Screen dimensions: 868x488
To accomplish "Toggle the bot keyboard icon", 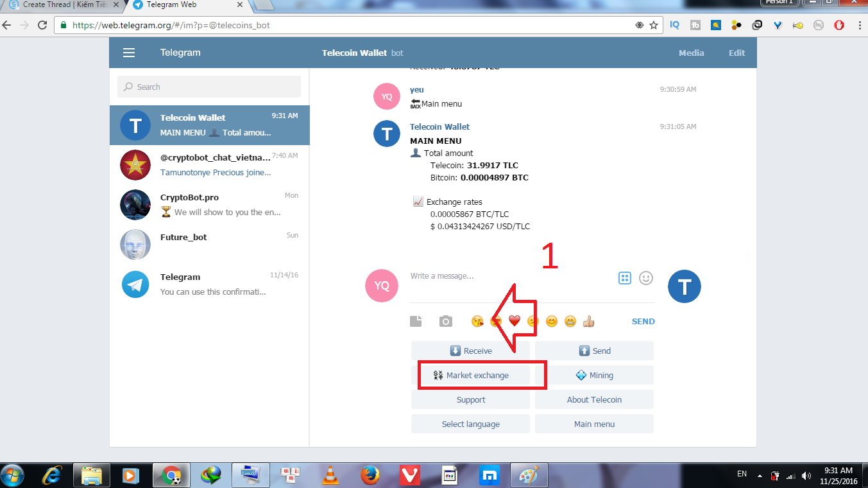I will click(625, 278).
